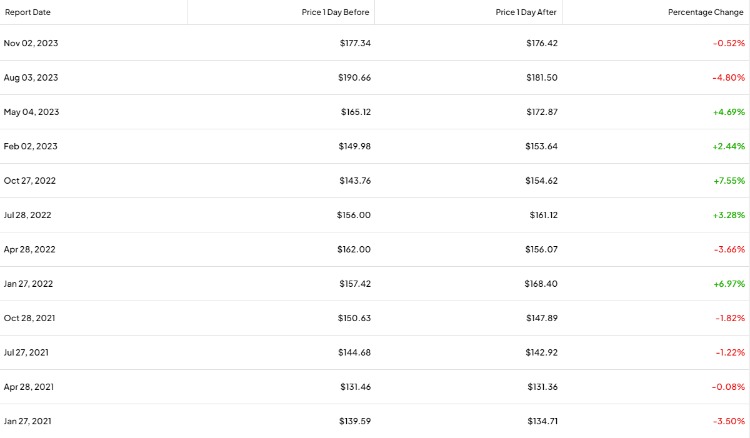
Task: Click the -1.82% percentage change cell
Action: [730, 318]
